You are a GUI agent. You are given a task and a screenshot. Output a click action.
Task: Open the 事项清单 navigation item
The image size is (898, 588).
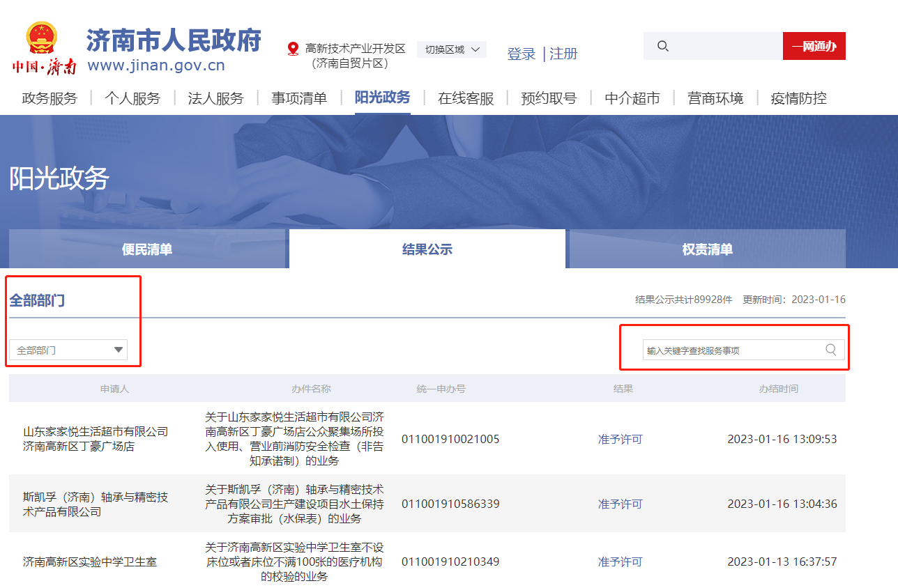pyautogui.click(x=299, y=98)
